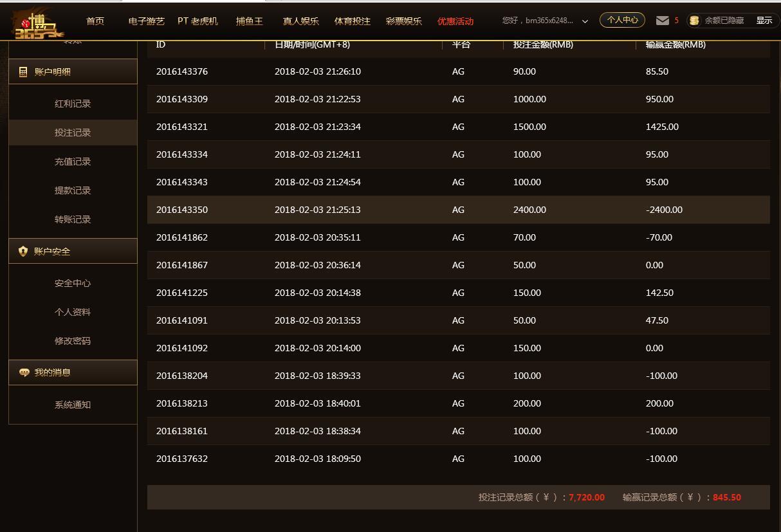Open 修改密码 from the sidebar
This screenshot has width=781, height=532.
73,342
